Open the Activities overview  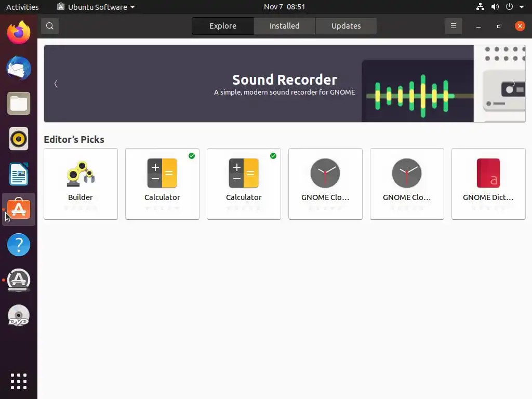point(22,7)
